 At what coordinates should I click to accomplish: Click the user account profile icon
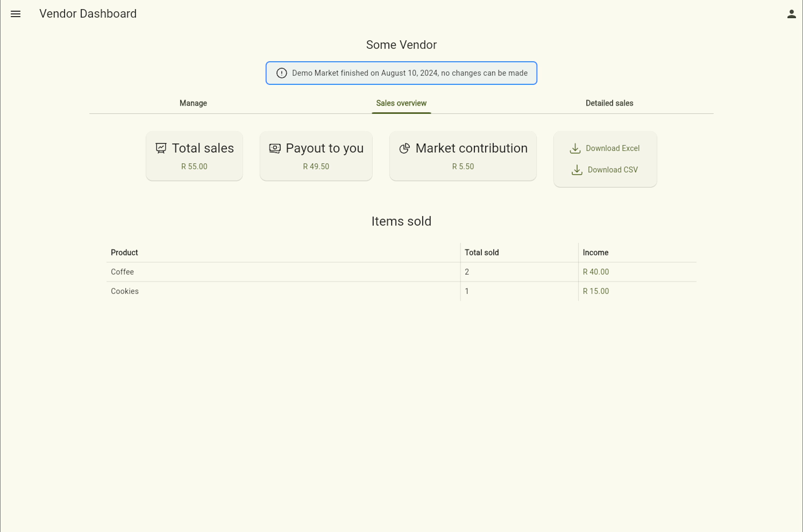point(791,14)
